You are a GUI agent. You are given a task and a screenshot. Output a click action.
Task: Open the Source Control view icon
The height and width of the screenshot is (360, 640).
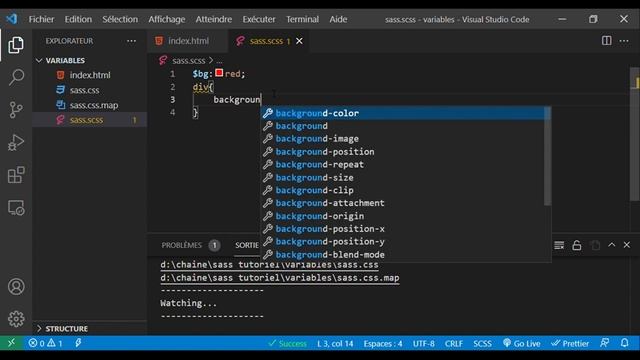click(16, 110)
